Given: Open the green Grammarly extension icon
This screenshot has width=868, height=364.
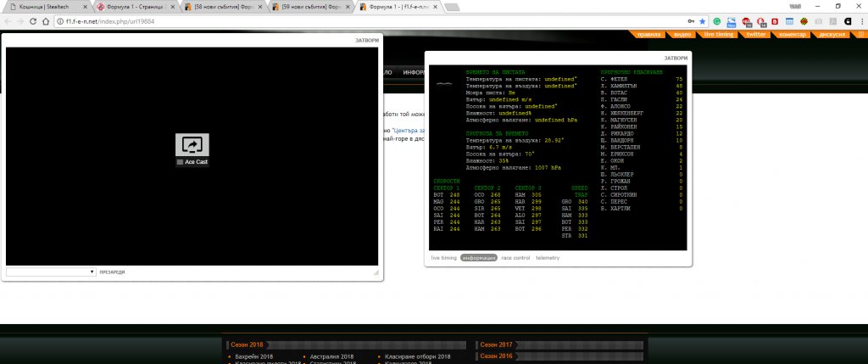Looking at the screenshot, I should 717,21.
